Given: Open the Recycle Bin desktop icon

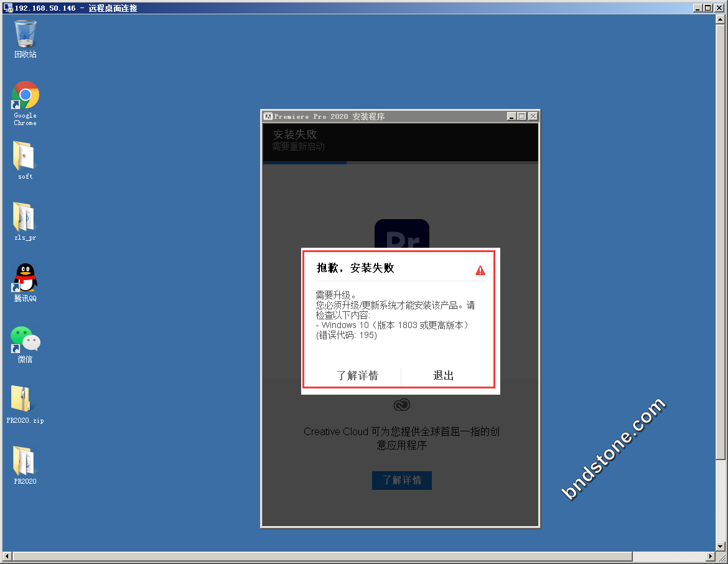Looking at the screenshot, I should click(x=26, y=34).
